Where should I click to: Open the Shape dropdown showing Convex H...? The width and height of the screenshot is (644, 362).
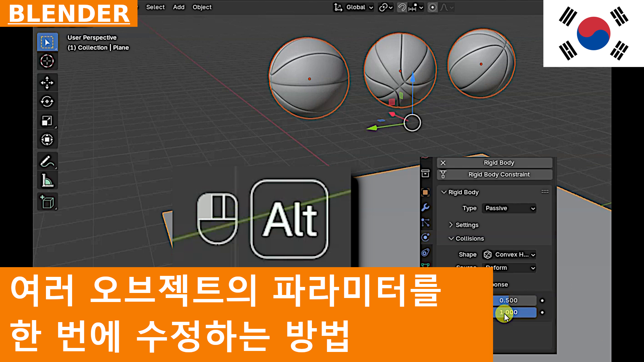click(x=509, y=254)
